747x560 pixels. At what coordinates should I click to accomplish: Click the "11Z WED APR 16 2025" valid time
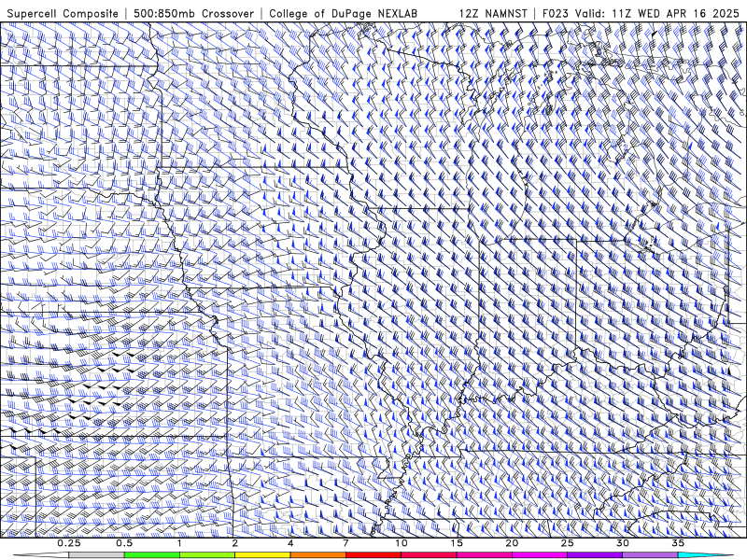coord(675,13)
